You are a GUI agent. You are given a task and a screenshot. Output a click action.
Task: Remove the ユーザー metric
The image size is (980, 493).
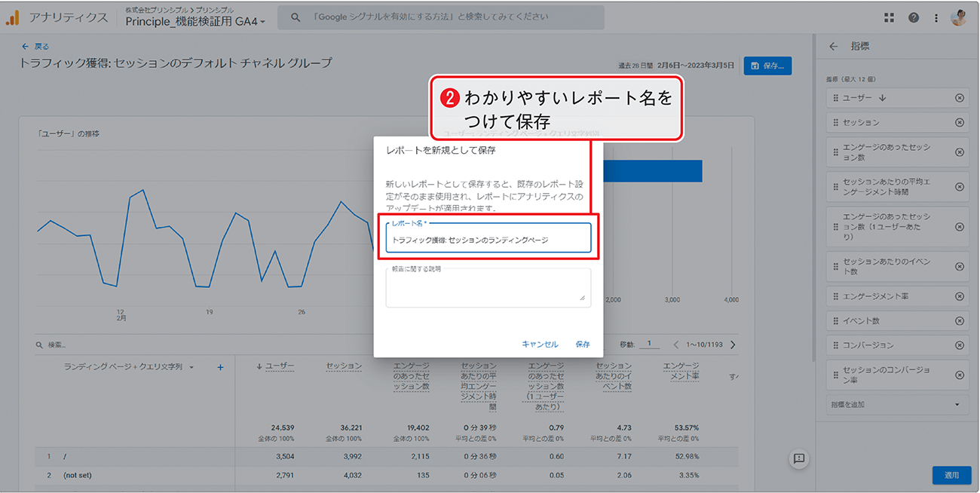pyautogui.click(x=959, y=98)
